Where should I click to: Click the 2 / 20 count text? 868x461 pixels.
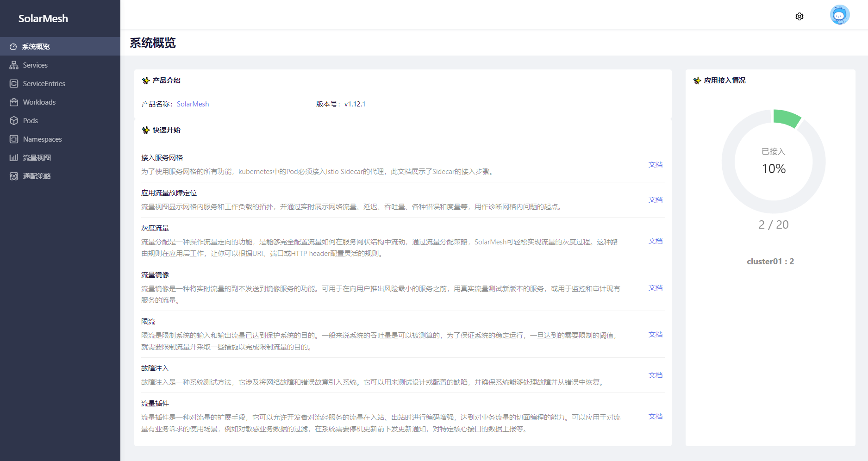click(774, 225)
